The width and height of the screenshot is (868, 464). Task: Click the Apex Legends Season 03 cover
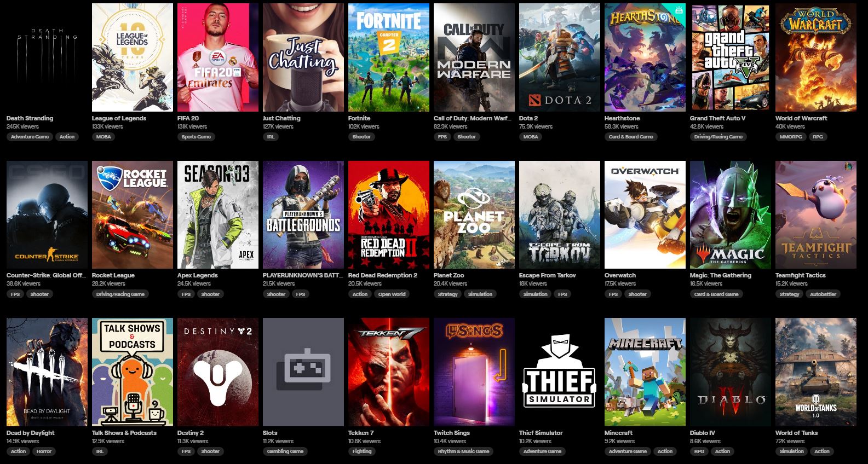[x=218, y=214]
